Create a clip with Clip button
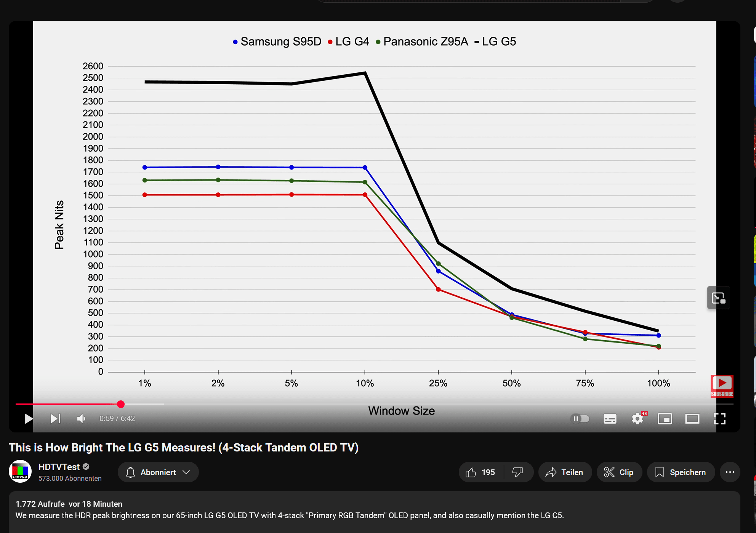 619,472
